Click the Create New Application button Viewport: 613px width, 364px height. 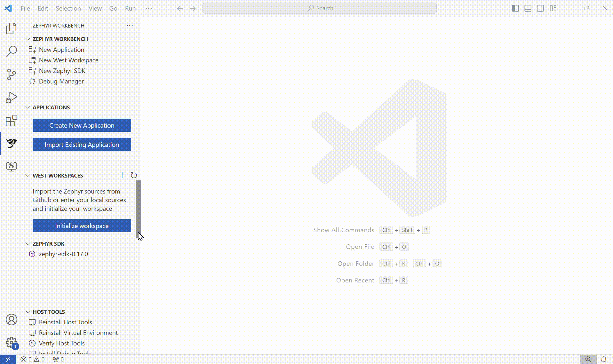pos(82,125)
